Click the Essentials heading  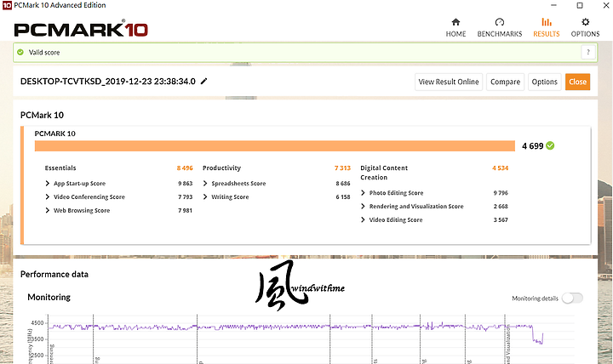tap(60, 168)
